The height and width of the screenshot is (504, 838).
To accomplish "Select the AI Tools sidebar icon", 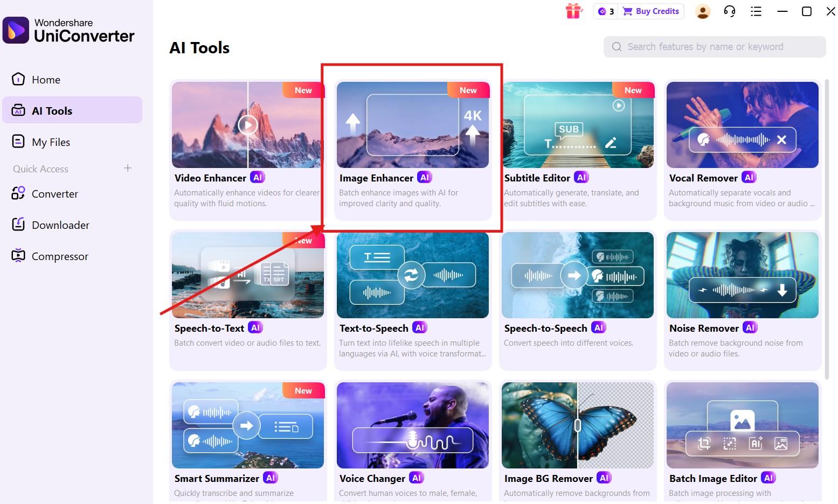I will click(18, 110).
